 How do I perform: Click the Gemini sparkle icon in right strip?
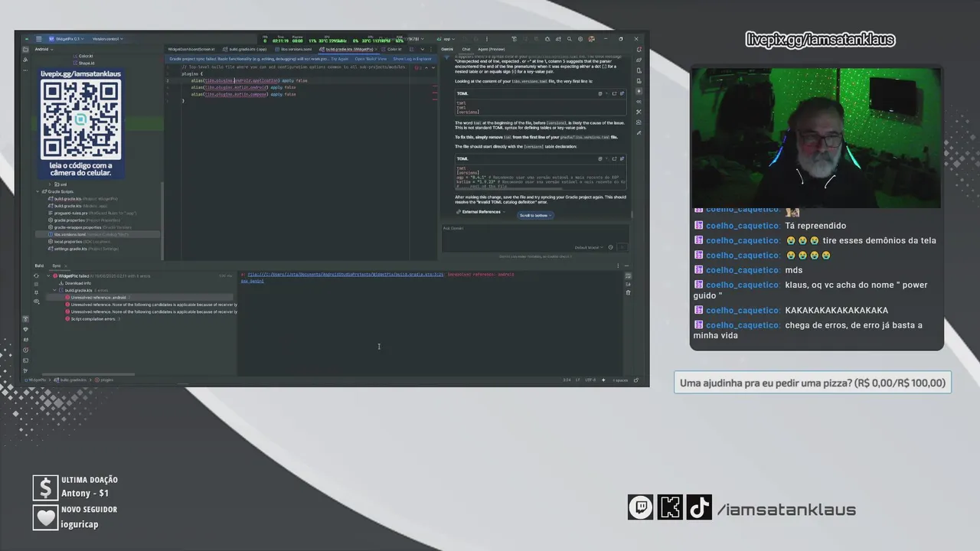(x=639, y=91)
